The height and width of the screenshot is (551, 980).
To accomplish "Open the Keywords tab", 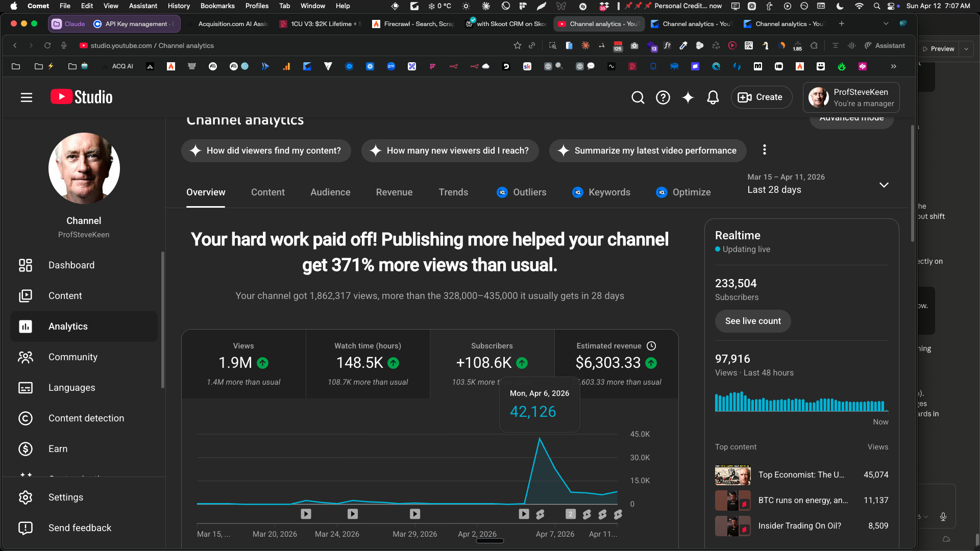I will (x=601, y=192).
